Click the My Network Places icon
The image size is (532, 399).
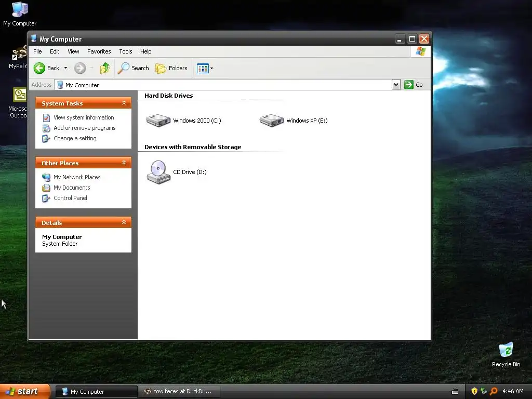tap(46, 178)
